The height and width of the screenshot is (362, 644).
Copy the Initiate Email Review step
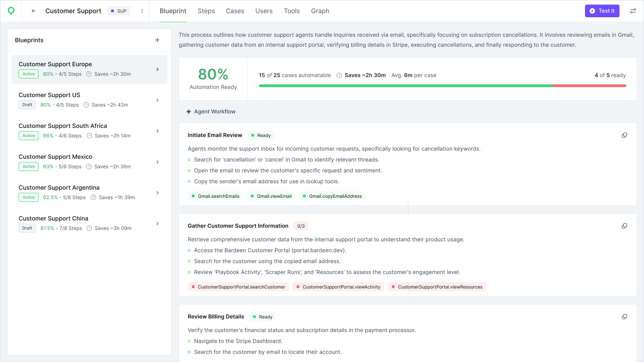coord(624,135)
